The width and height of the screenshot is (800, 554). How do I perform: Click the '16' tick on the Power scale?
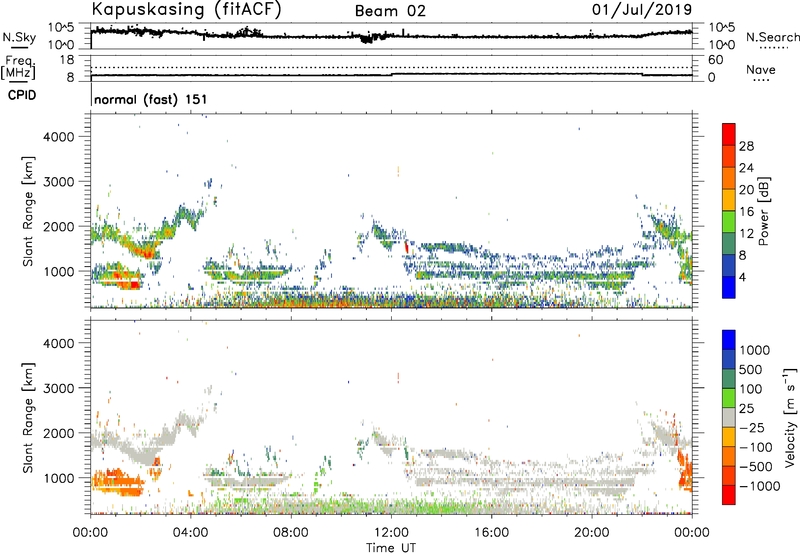click(746, 212)
